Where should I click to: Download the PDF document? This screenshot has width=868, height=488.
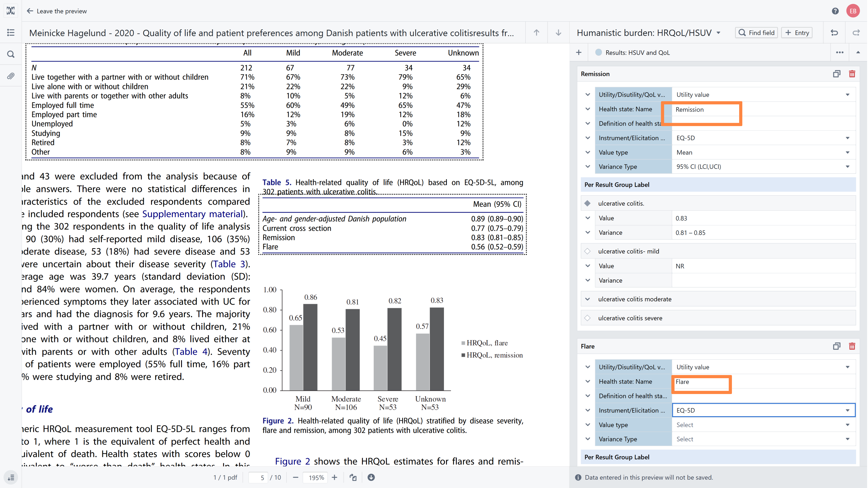click(371, 477)
